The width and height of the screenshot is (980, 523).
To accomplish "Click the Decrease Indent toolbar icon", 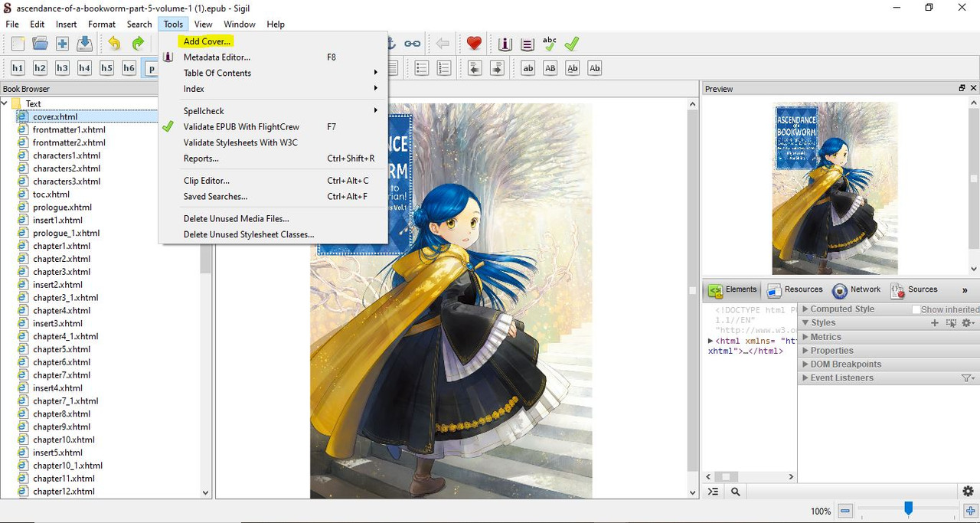I will click(475, 68).
